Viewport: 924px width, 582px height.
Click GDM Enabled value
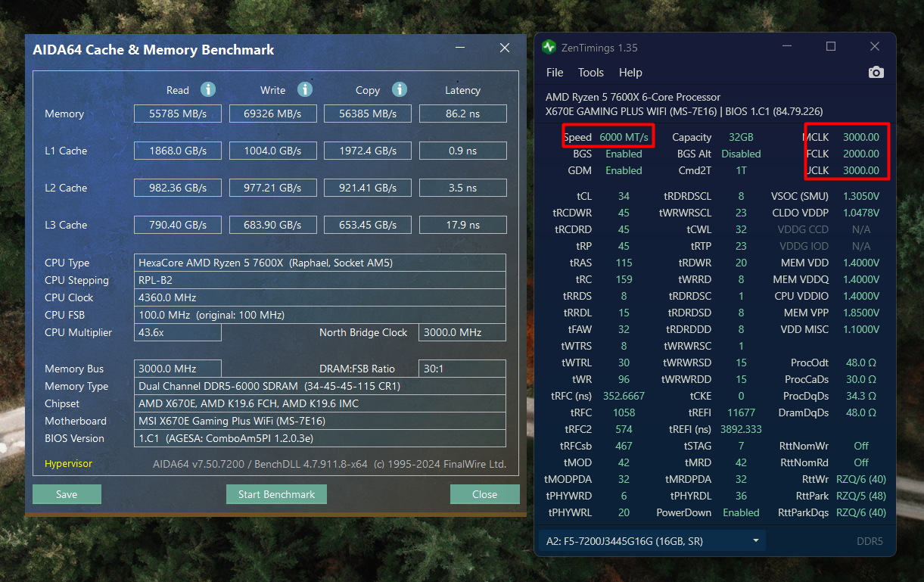point(624,170)
